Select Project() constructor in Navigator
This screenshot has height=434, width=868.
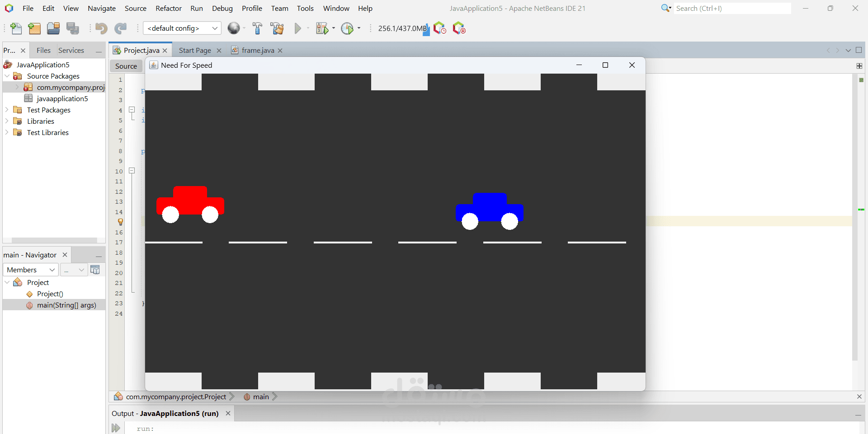[50, 294]
